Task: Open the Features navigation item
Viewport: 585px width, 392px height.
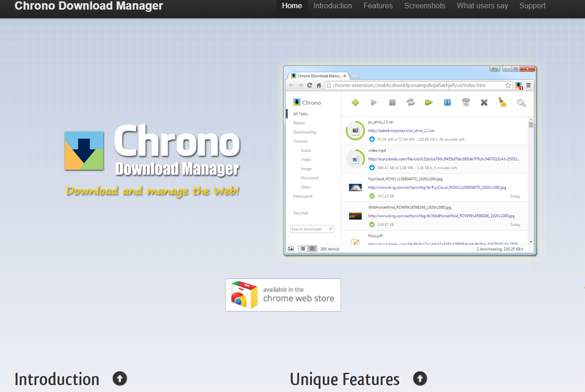Action: (x=378, y=6)
